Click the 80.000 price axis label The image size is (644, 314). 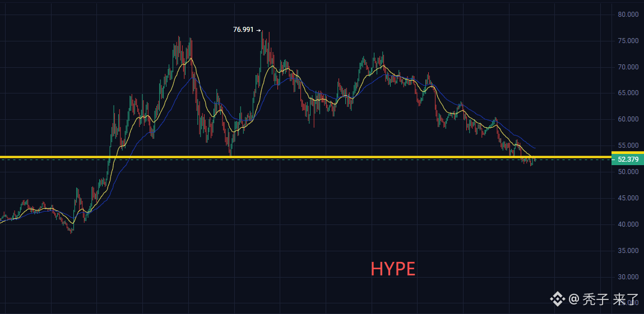(628, 15)
